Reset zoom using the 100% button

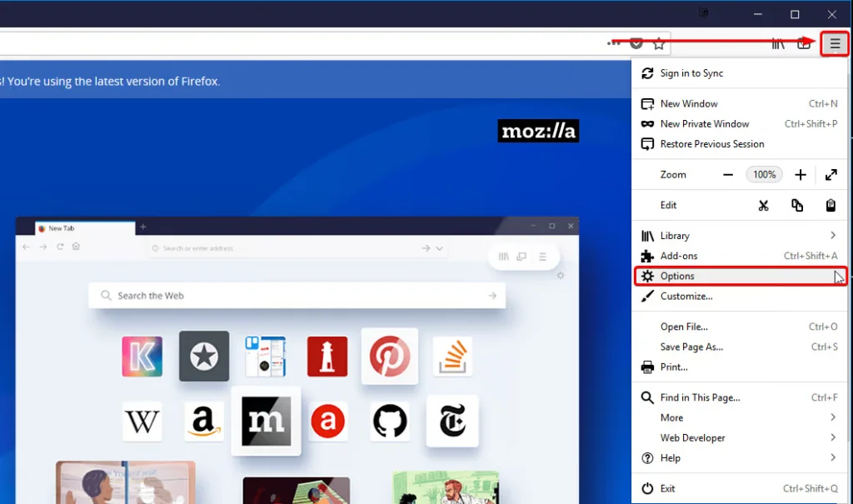(764, 175)
